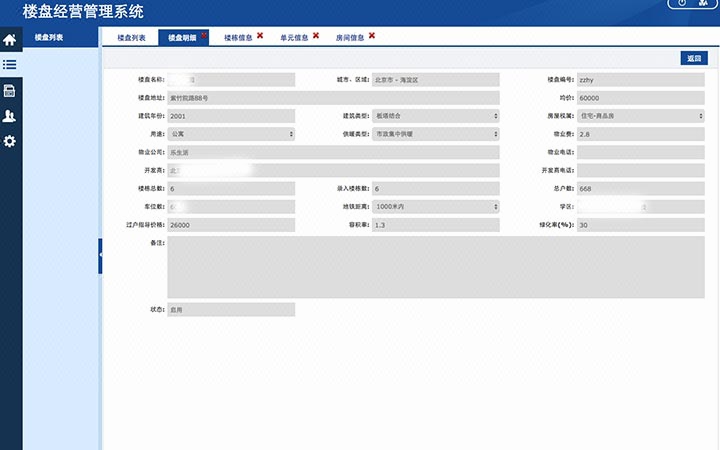Click the user account icon at top right
Viewport: 720px width, 450px height.
pos(704,4)
